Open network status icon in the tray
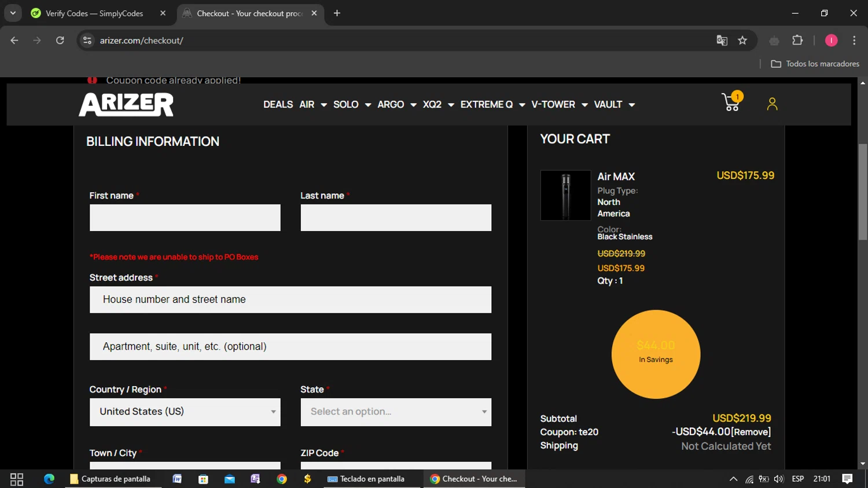This screenshot has height=488, width=868. [749, 479]
